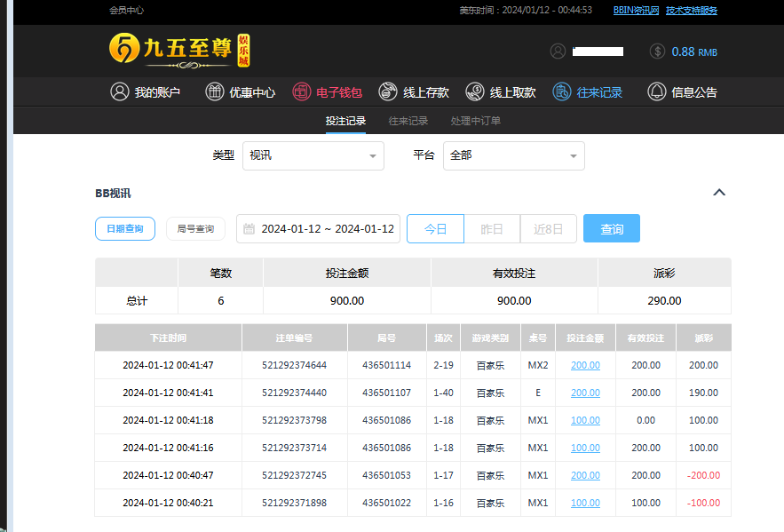Open 线上取款 withdrawal icon
The image size is (784, 532).
click(475, 91)
